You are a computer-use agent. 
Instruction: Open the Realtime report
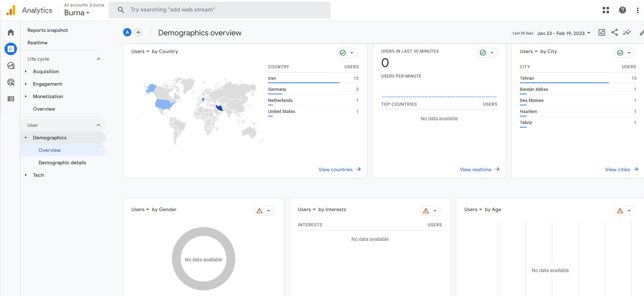(37, 43)
